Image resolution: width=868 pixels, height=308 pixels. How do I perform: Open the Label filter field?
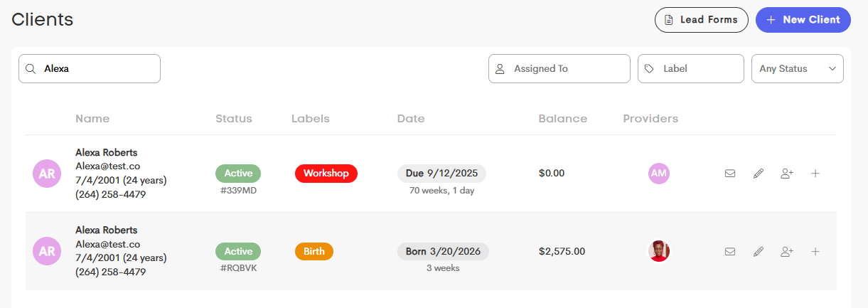point(691,69)
